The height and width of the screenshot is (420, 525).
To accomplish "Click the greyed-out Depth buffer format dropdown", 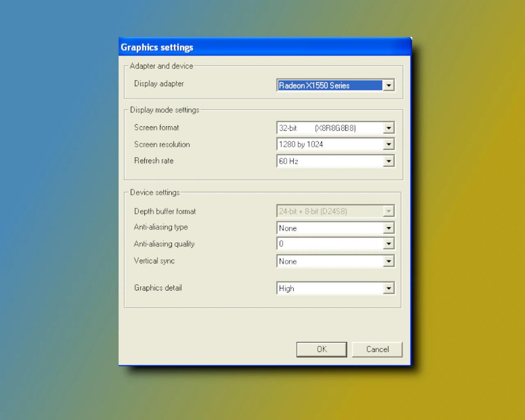I will click(336, 211).
